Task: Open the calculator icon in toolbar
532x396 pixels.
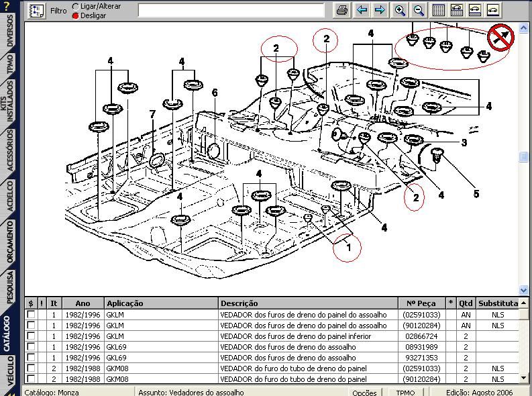Action: [457, 10]
